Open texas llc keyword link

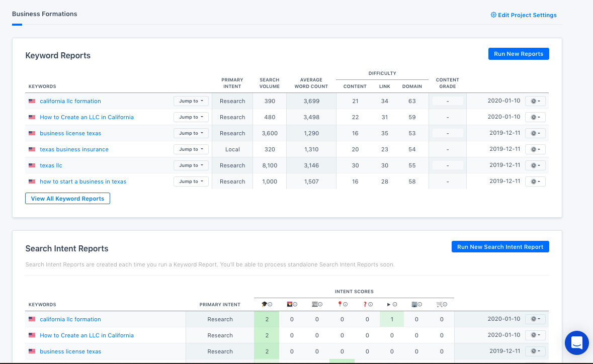[x=51, y=165]
